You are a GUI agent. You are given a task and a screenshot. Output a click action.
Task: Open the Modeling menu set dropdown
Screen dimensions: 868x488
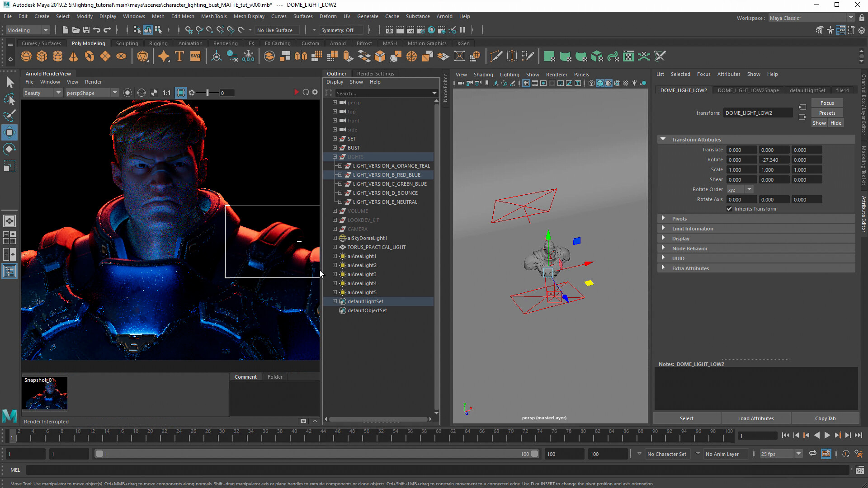pos(27,30)
